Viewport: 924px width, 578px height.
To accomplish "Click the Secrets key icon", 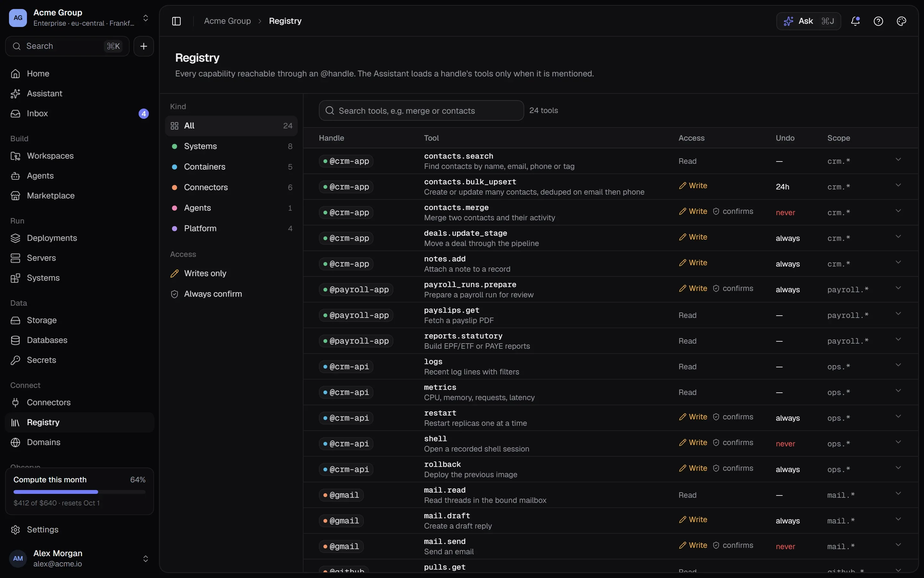I will [15, 360].
